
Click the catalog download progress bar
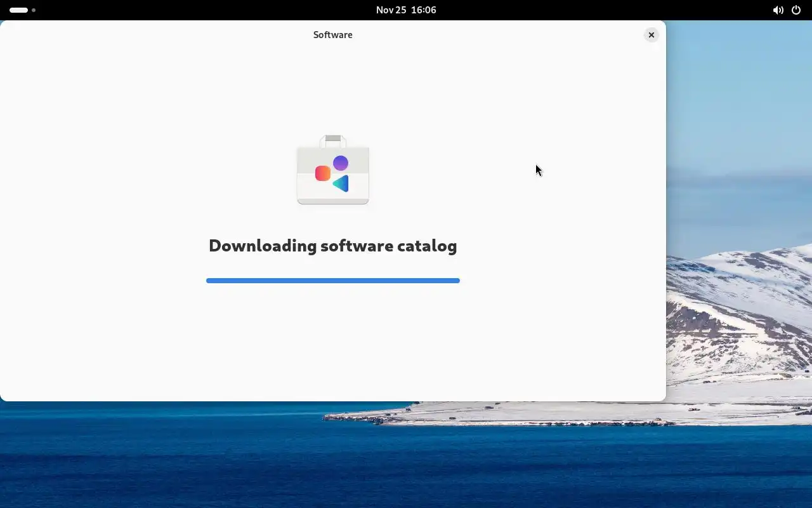333,281
